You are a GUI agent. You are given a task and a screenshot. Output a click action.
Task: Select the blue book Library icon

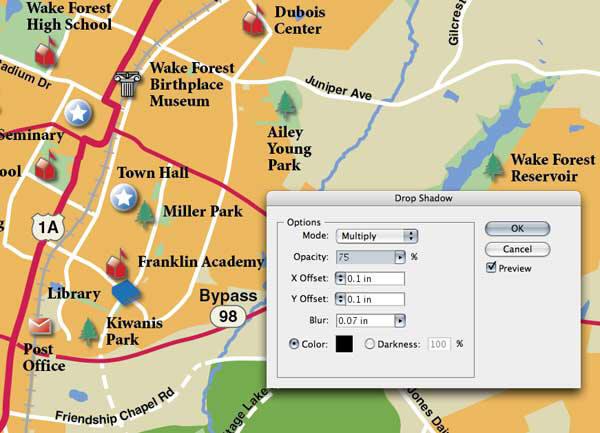[x=126, y=292]
